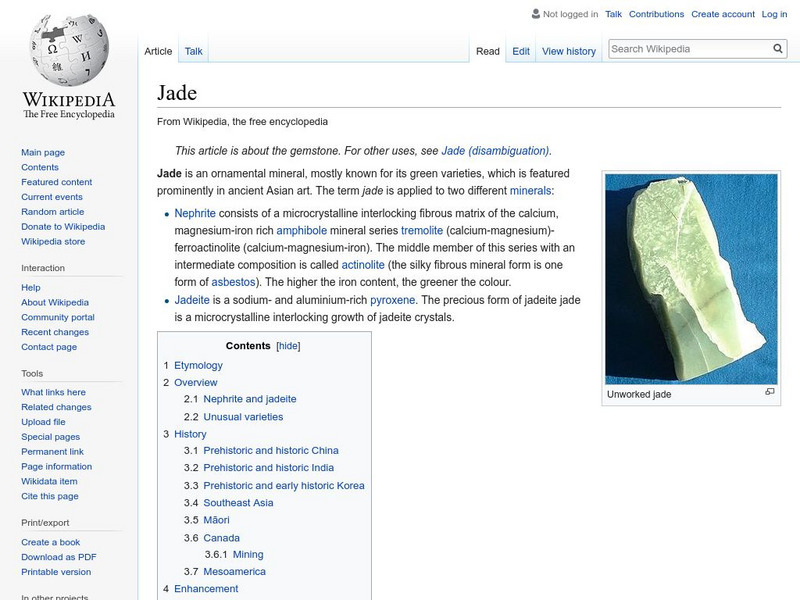Viewport: 800px width, 600px height.
Task: Jump to the Overview section
Action: tap(195, 383)
